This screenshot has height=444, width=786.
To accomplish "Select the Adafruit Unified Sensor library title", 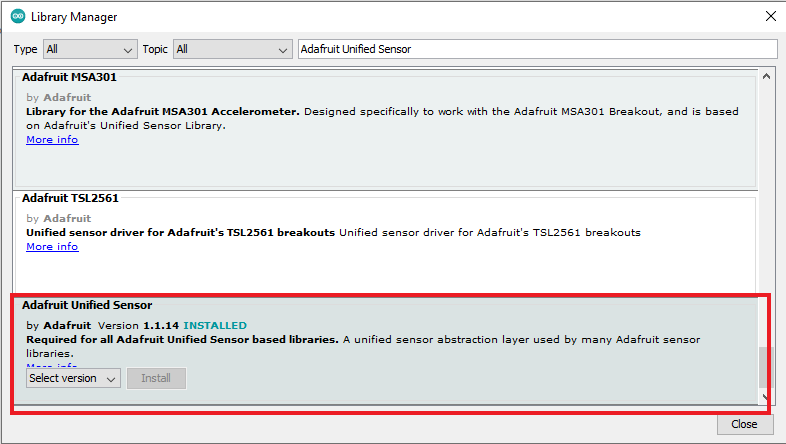I will tap(87, 305).
